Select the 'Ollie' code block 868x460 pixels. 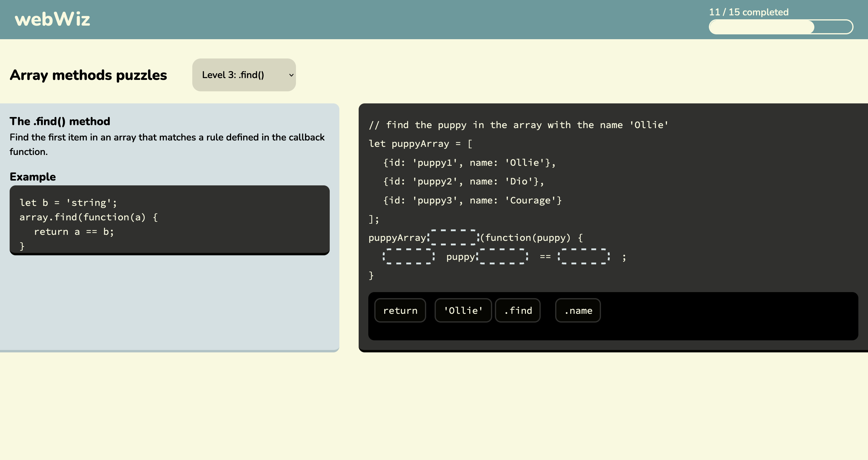click(463, 310)
